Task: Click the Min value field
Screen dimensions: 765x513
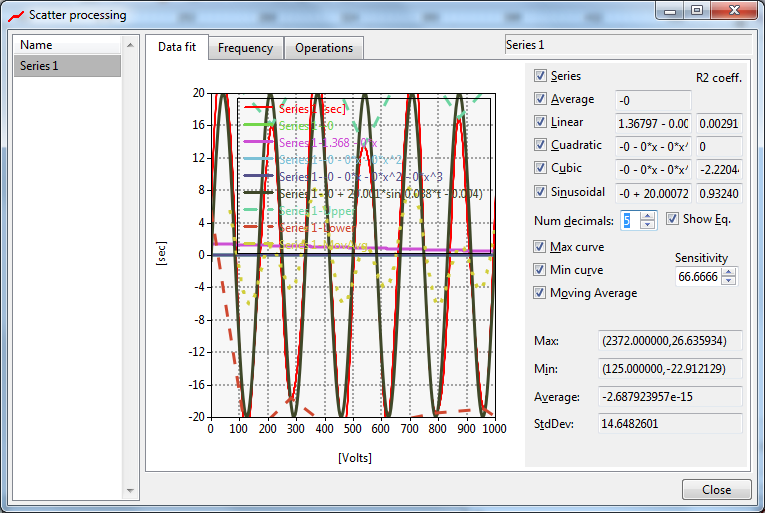Action: (x=670, y=369)
